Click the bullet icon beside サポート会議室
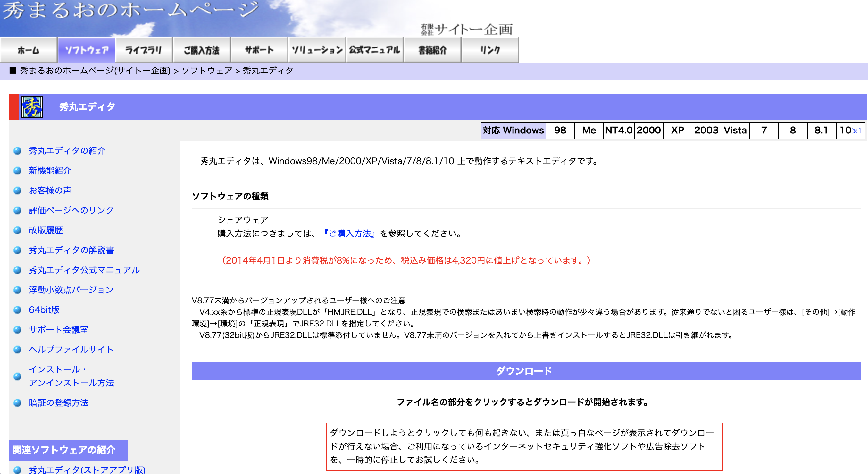The height and width of the screenshot is (474, 868). (x=18, y=330)
